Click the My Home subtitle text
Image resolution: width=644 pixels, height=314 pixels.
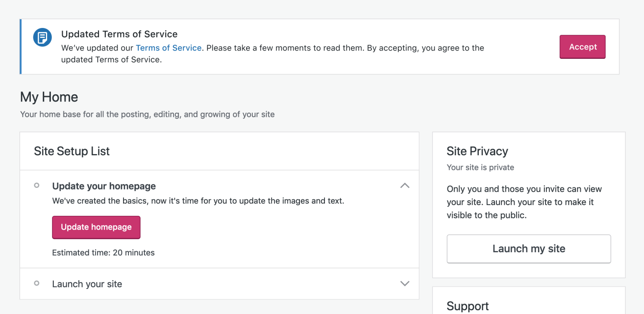point(147,114)
